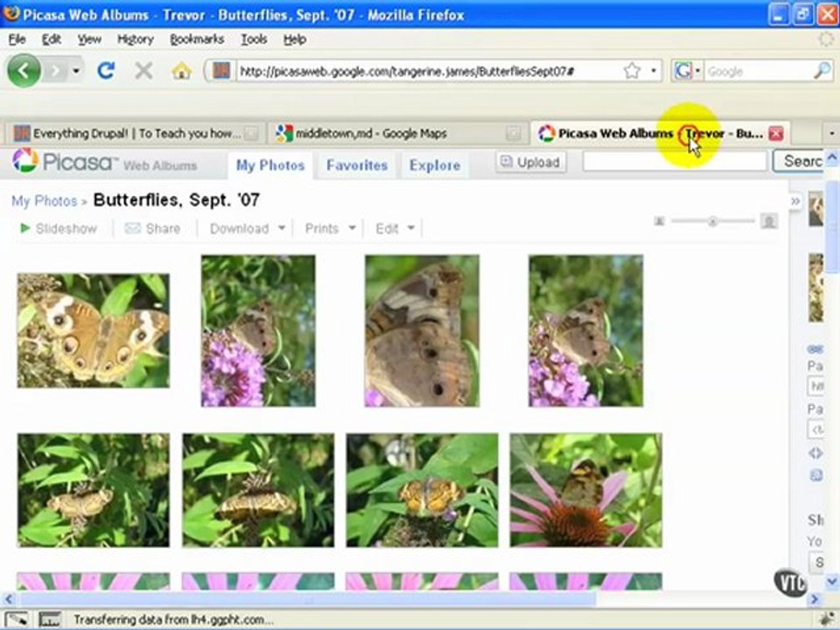Screen dimensions: 840x630
Task: Open the second thumbnail in the second row
Action: tap(258, 490)
